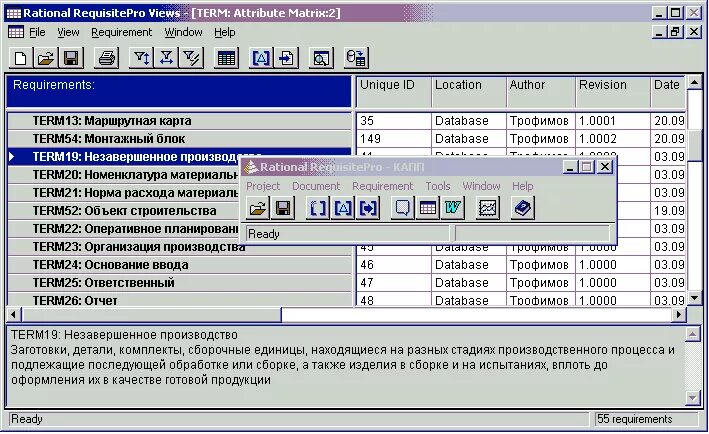Click Unique ID cell 149
Viewport: 709px width, 434px height.
tap(393, 139)
